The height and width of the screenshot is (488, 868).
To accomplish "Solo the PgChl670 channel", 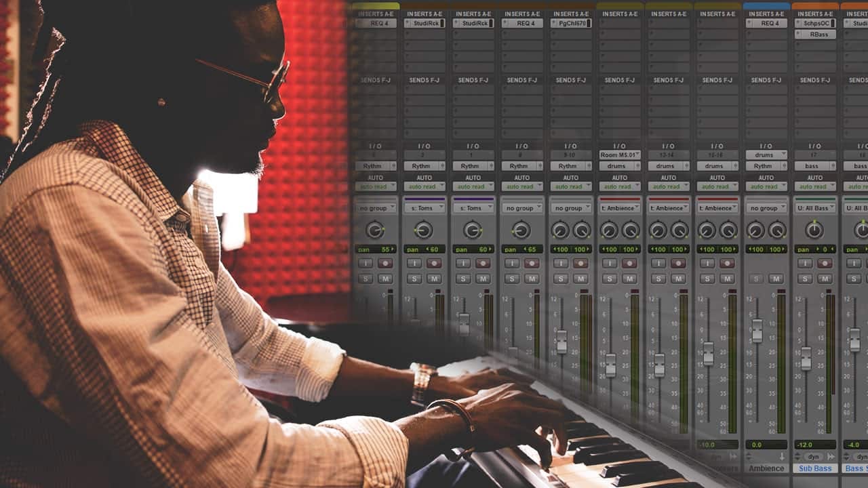I will point(561,279).
